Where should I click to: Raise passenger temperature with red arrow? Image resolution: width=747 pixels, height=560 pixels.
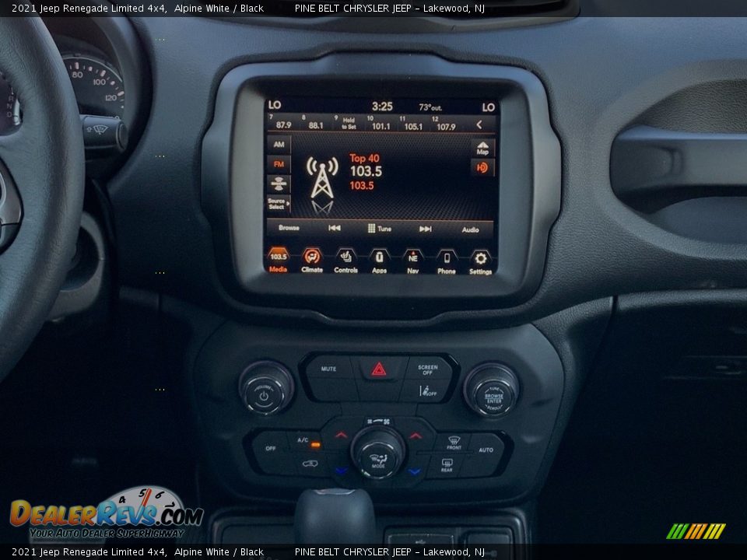[416, 436]
